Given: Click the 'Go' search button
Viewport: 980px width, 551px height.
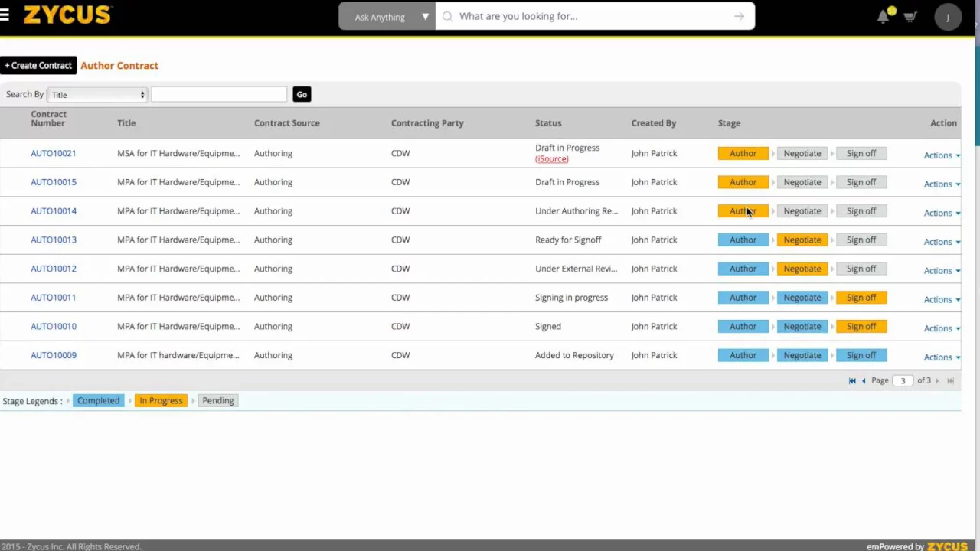Looking at the screenshot, I should coord(302,94).
